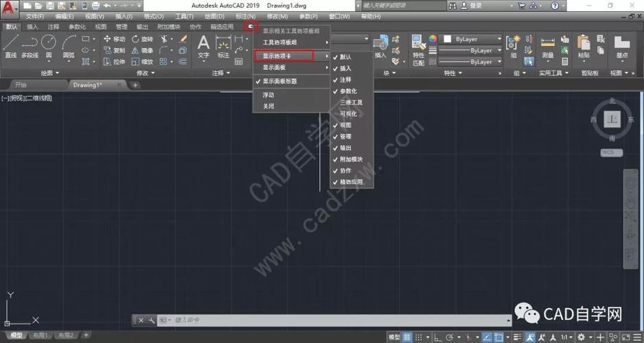The width and height of the screenshot is (644, 343).
Task: Click the Scale (缩放) tool
Action: coord(142,62)
